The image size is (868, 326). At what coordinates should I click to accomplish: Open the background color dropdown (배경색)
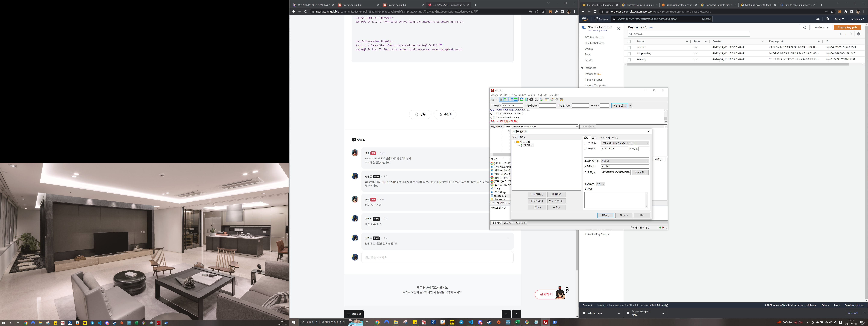tap(601, 184)
